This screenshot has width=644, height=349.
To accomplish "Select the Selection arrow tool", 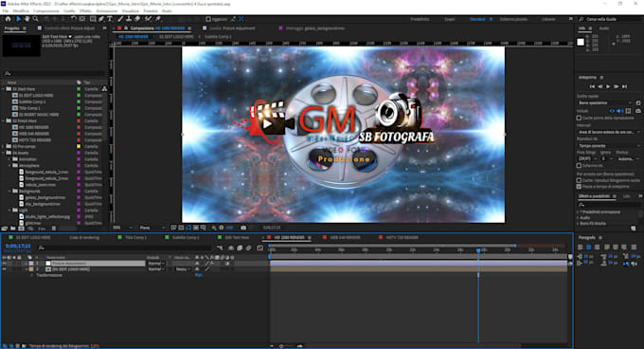I will point(18,19).
